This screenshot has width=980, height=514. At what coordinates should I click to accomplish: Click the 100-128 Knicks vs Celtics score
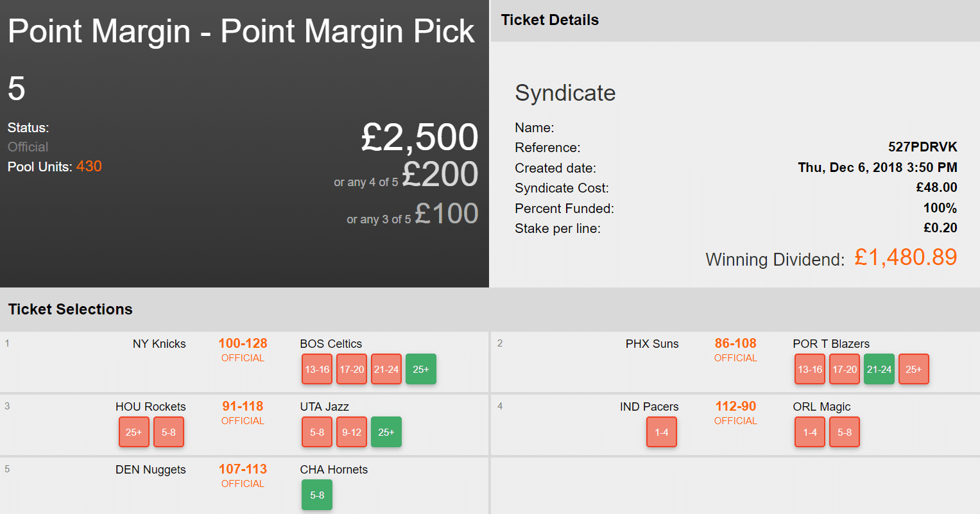[x=243, y=343]
